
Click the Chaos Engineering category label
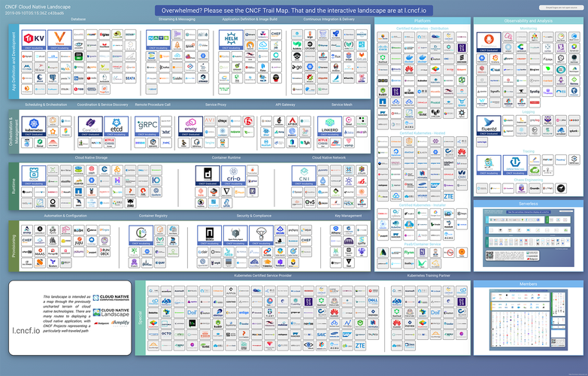pyautogui.click(x=529, y=180)
